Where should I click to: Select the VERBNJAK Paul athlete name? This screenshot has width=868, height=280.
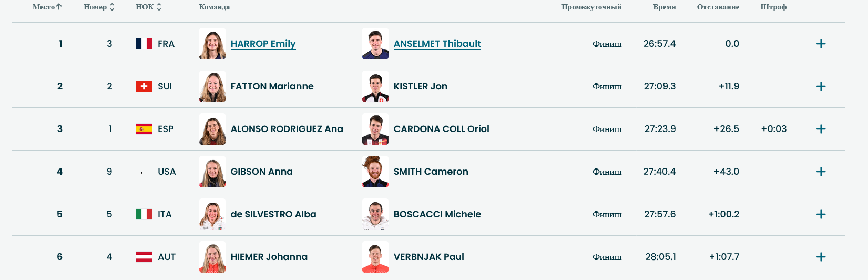428,257
